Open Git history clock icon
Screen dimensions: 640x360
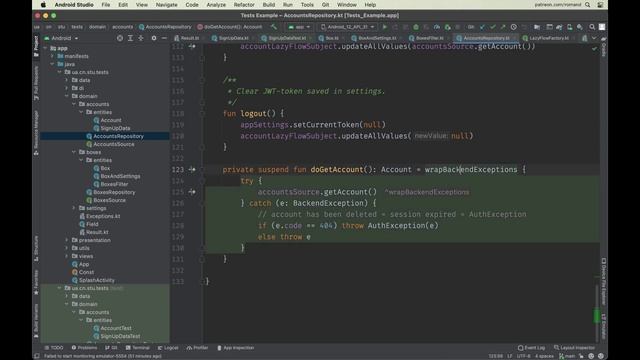tap(513, 27)
